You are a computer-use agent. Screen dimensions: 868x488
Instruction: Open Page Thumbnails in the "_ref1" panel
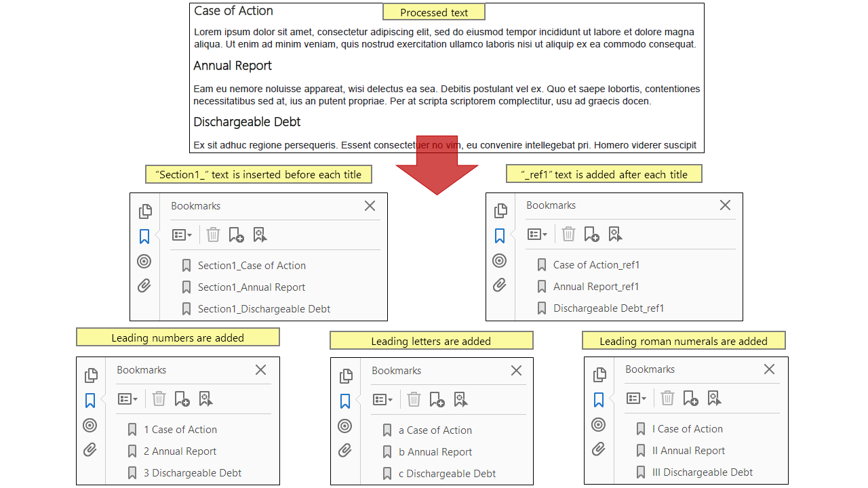point(500,211)
